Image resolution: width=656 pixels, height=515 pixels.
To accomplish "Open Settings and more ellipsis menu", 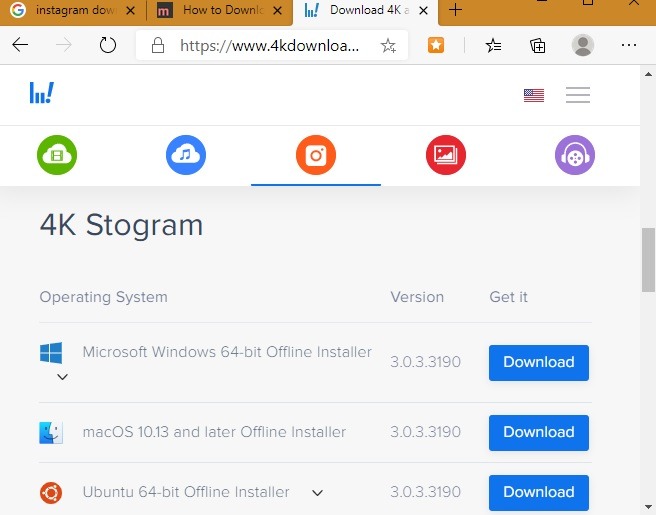I will click(x=629, y=45).
